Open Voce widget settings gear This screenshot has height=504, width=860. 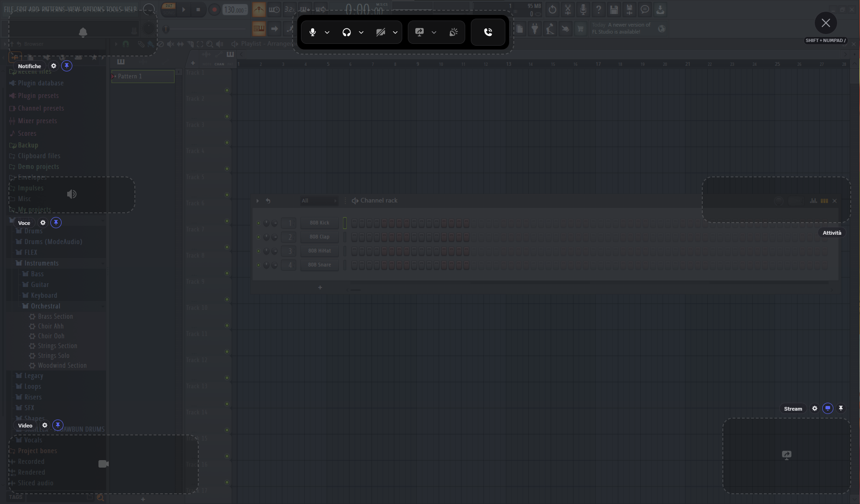(43, 223)
